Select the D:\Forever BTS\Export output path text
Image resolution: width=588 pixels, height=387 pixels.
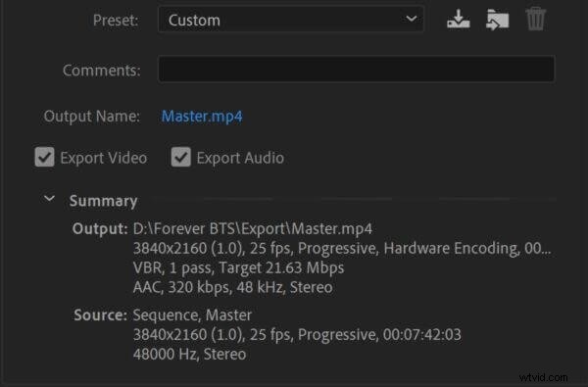tap(253, 228)
